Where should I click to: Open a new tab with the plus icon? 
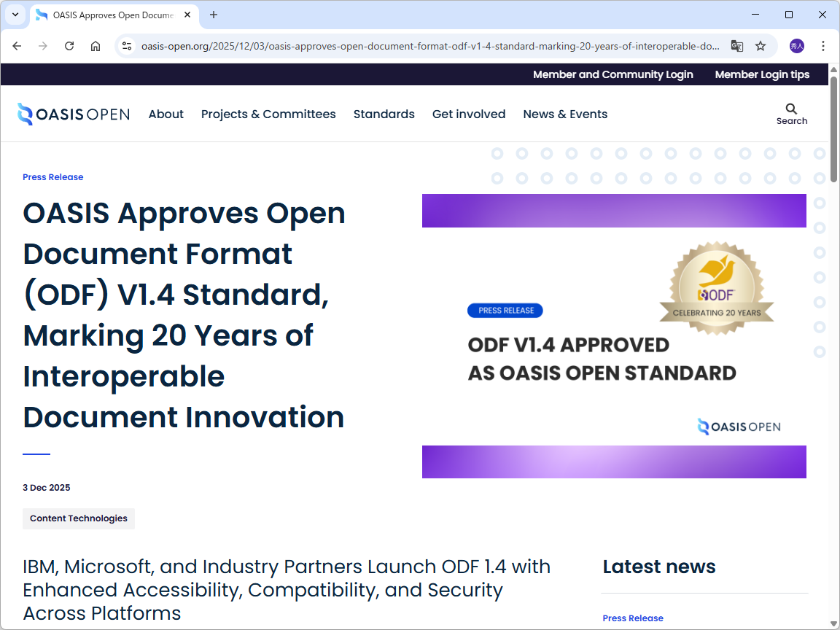pos(212,15)
